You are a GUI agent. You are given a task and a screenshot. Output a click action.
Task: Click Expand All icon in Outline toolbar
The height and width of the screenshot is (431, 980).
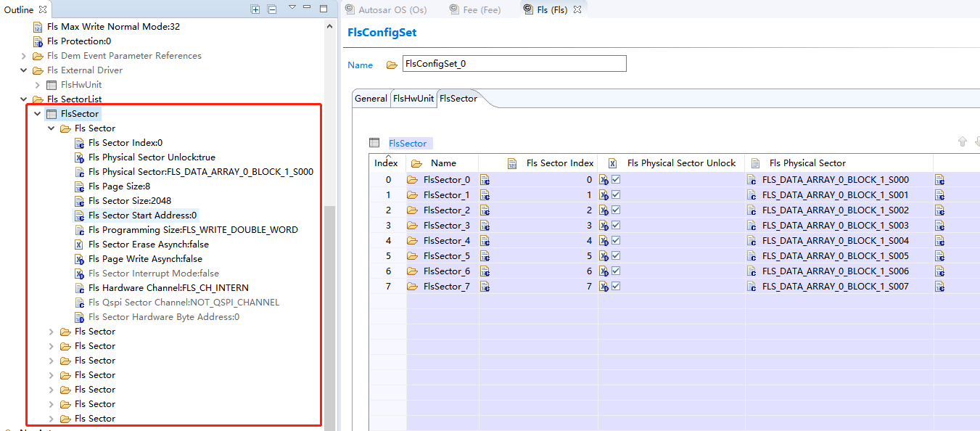pos(255,9)
